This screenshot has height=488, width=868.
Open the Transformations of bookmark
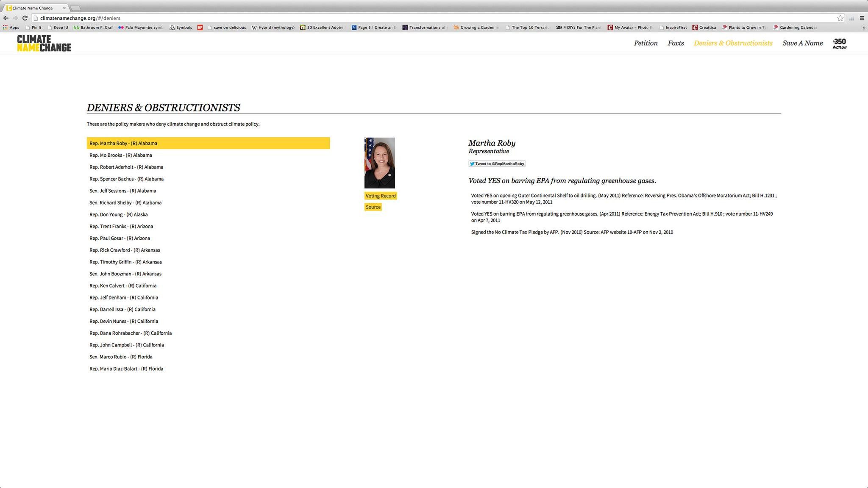coord(425,28)
